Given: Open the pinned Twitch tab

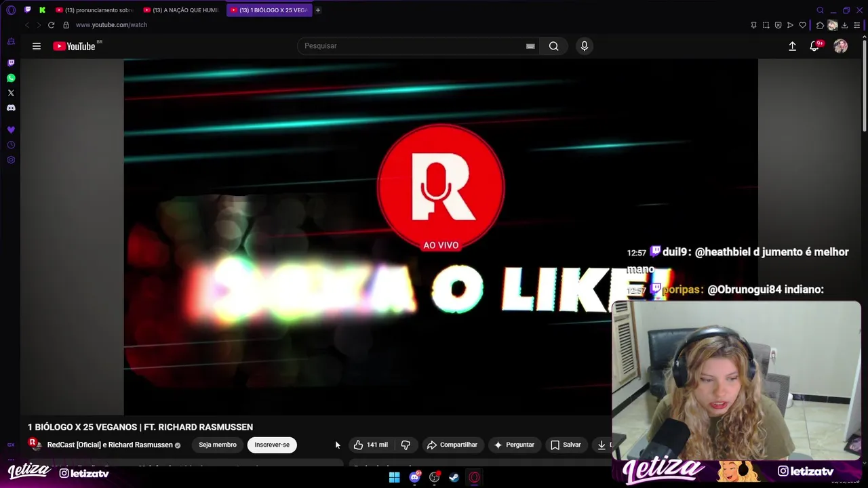Looking at the screenshot, I should (x=27, y=10).
